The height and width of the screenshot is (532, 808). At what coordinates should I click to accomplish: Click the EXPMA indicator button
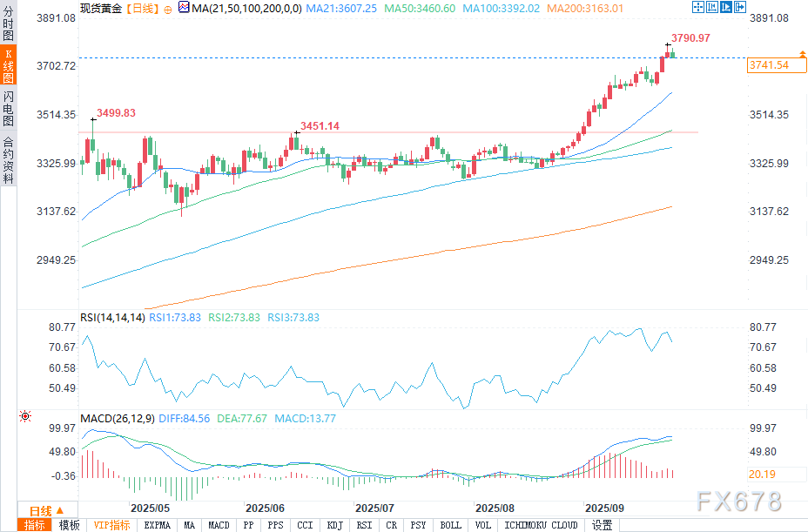[x=158, y=525]
